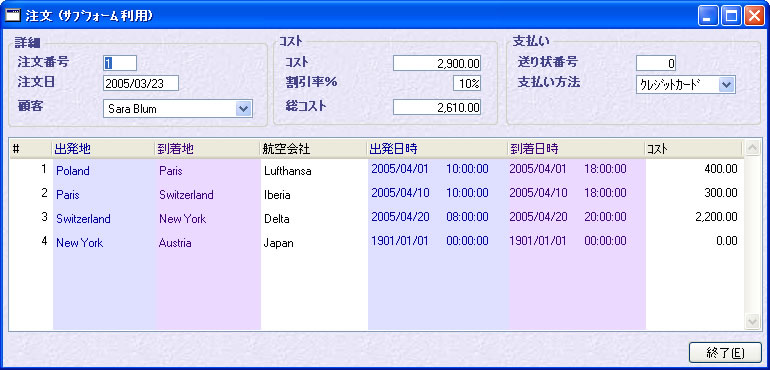Click arrival time 20:00:00
This screenshot has height=370, width=770.
[x=605, y=217]
